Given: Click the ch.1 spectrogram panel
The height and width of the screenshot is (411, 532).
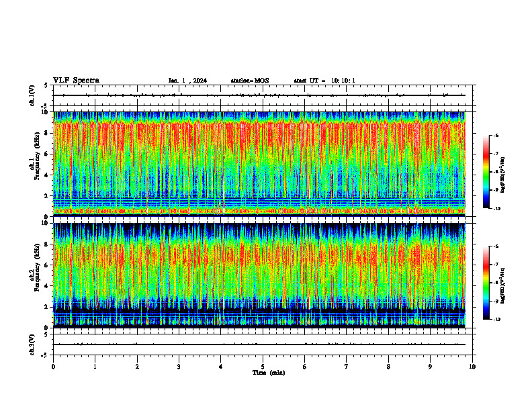Looking at the screenshot, I should click(259, 164).
